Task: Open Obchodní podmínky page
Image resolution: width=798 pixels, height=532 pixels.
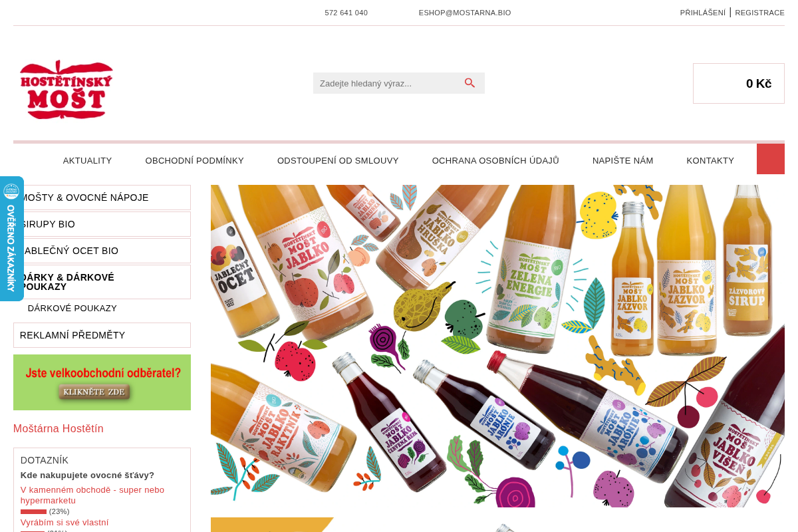Action: click(195, 161)
